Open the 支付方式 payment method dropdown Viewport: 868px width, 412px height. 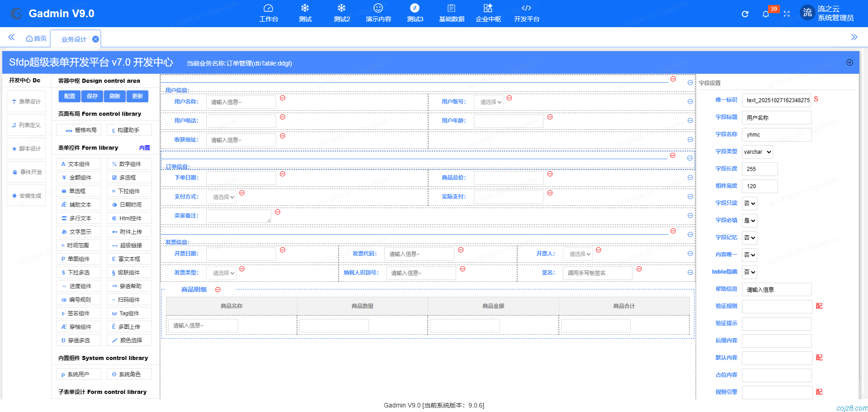click(x=221, y=197)
